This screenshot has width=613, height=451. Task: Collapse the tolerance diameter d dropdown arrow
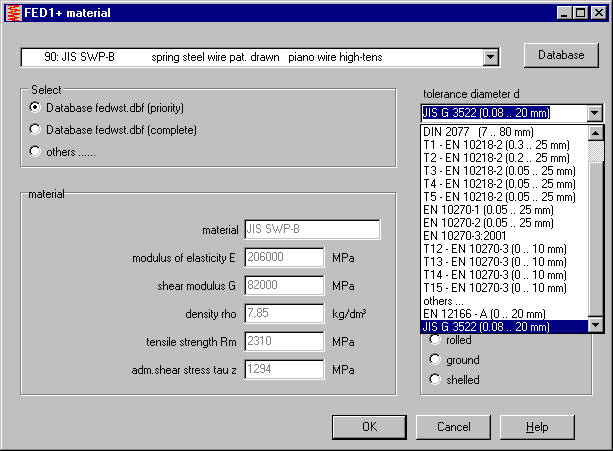pyautogui.click(x=595, y=114)
